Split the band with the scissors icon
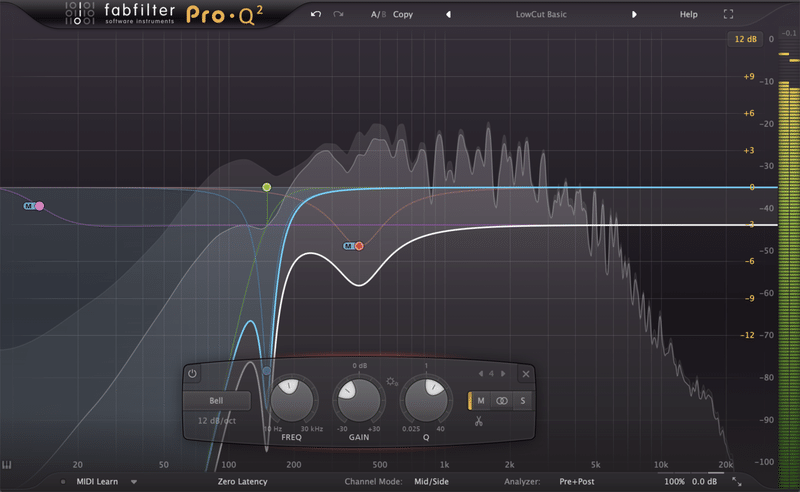 pyautogui.click(x=479, y=421)
